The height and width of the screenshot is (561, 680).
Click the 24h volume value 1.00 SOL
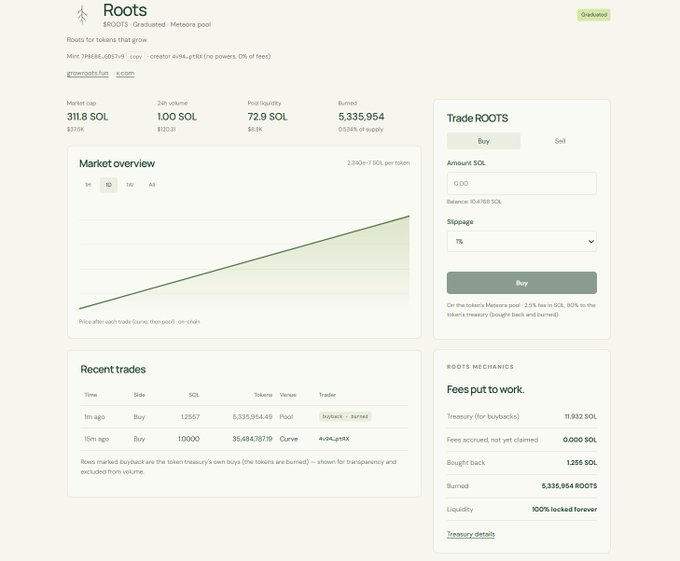[x=177, y=117]
